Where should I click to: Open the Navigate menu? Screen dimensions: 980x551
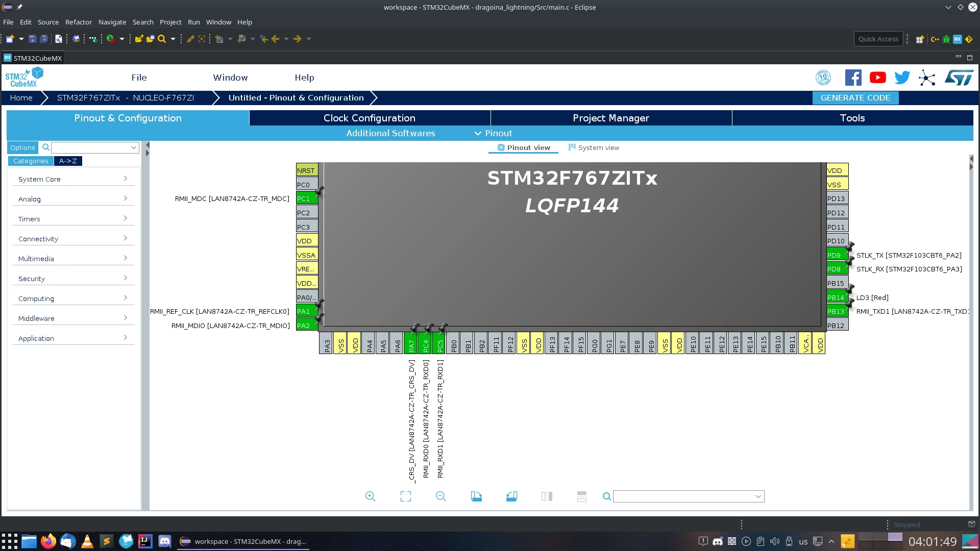(x=112, y=22)
